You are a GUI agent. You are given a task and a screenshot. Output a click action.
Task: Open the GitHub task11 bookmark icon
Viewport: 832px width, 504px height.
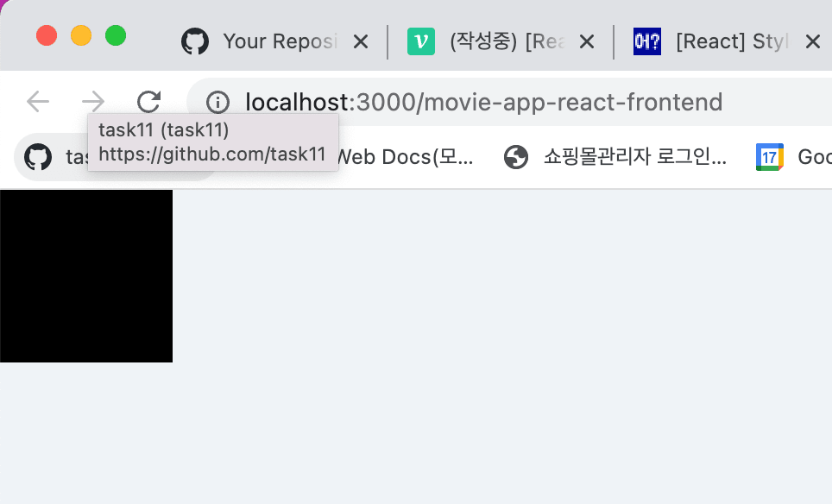pos(38,157)
